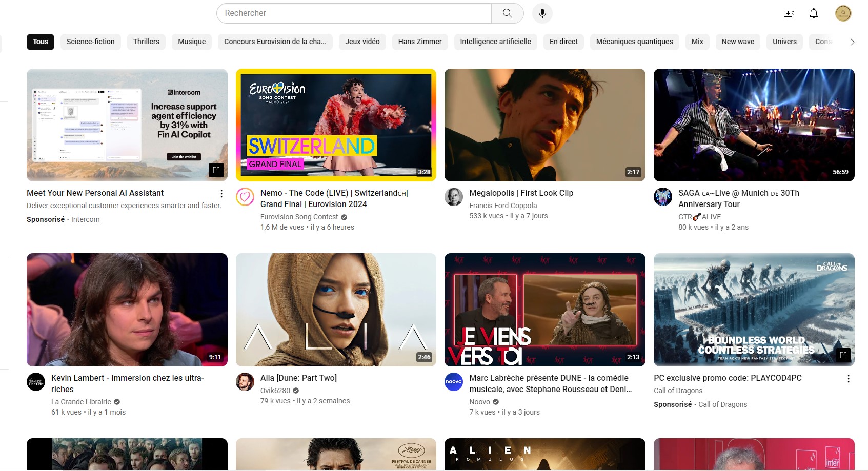Click the external link icon on Intercom ad
Image resolution: width=868 pixels, height=471 pixels.
point(216,170)
